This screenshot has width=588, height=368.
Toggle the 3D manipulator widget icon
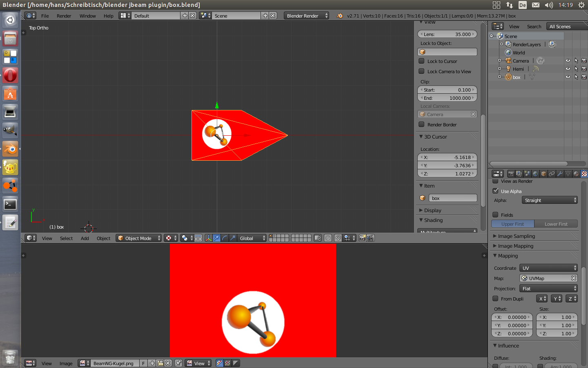(x=209, y=238)
